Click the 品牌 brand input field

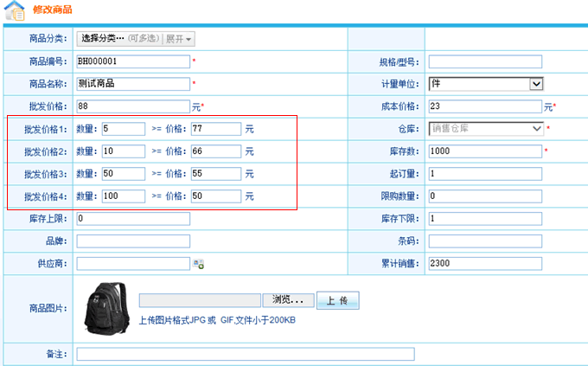tap(133, 241)
